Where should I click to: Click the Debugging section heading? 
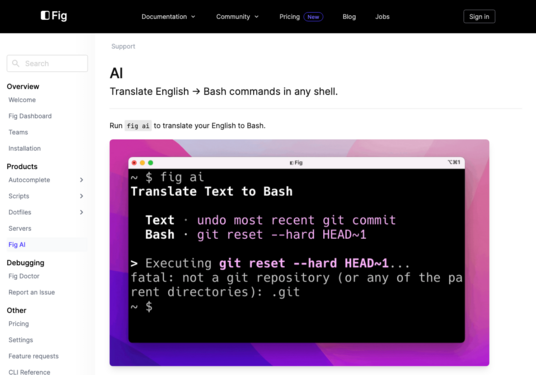point(26,263)
